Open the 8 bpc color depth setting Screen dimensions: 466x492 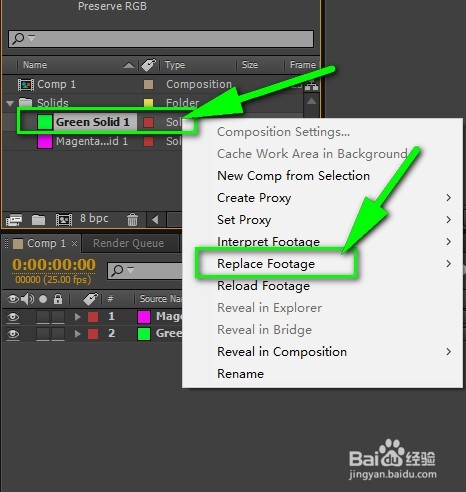click(x=94, y=218)
